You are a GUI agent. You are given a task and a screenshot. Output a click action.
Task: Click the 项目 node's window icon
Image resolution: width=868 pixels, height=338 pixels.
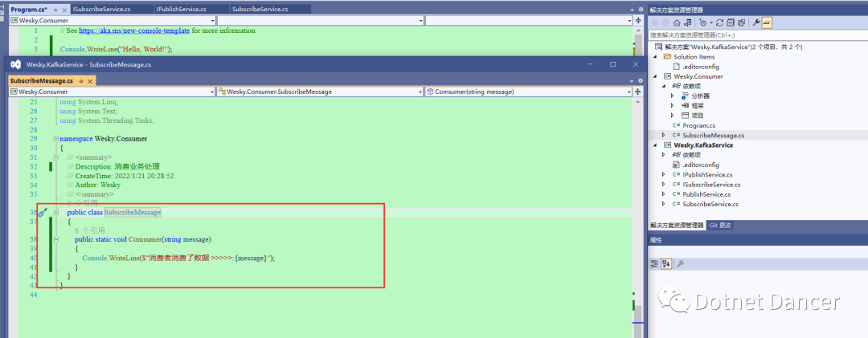(x=685, y=116)
